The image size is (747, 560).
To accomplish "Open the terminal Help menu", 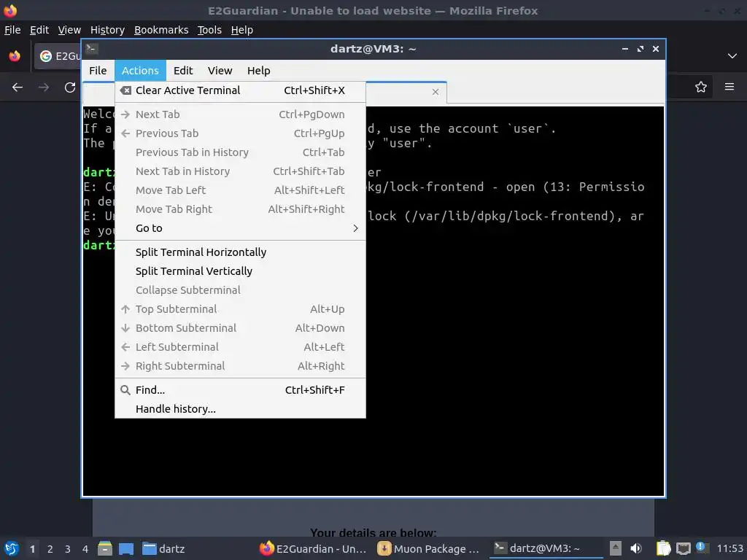I will click(x=259, y=71).
